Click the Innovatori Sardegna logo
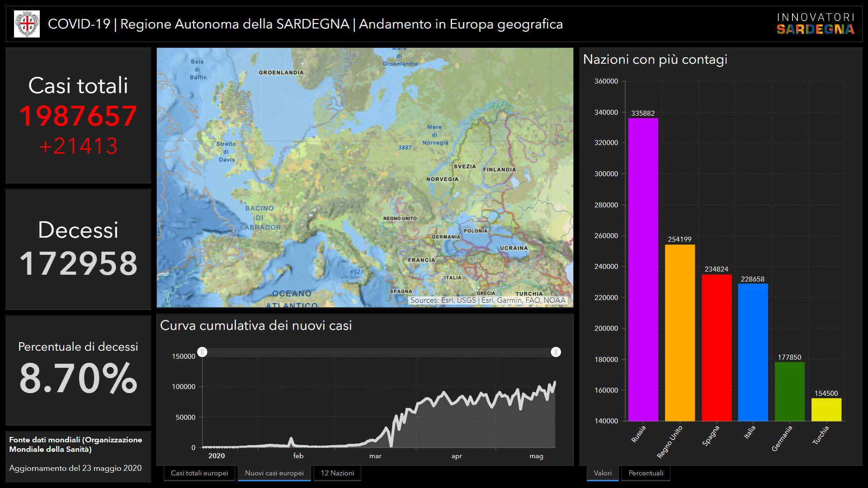The image size is (868, 488). click(x=816, y=24)
